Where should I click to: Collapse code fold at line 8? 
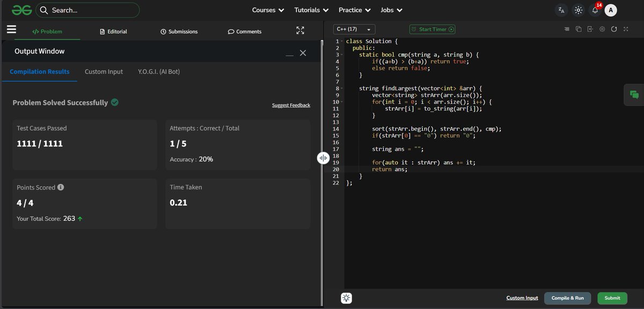click(341, 89)
